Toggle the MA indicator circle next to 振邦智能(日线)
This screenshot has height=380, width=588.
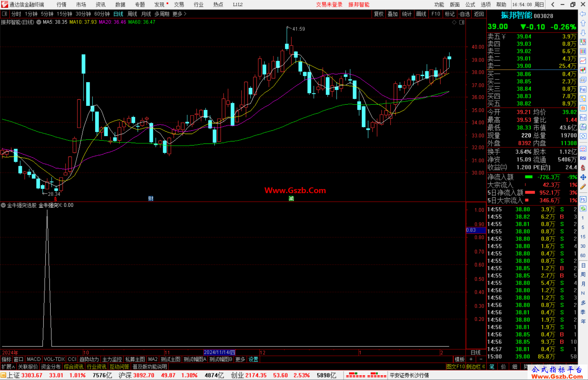39,22
